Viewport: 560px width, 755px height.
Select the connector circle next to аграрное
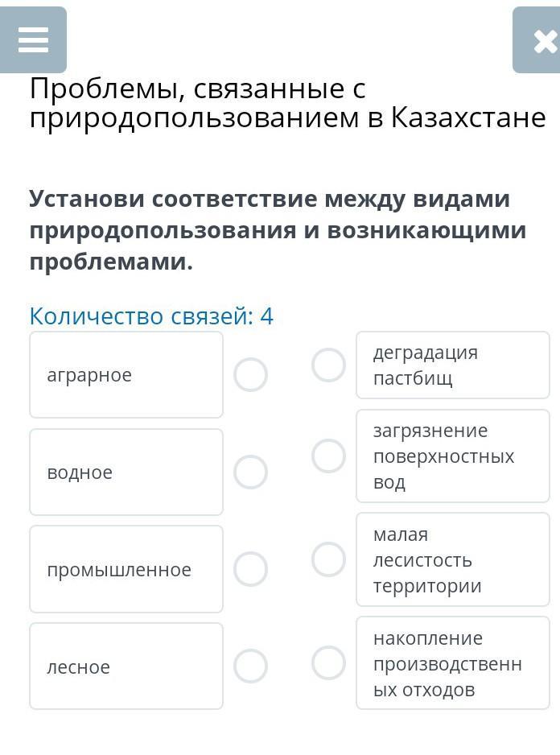[250, 375]
